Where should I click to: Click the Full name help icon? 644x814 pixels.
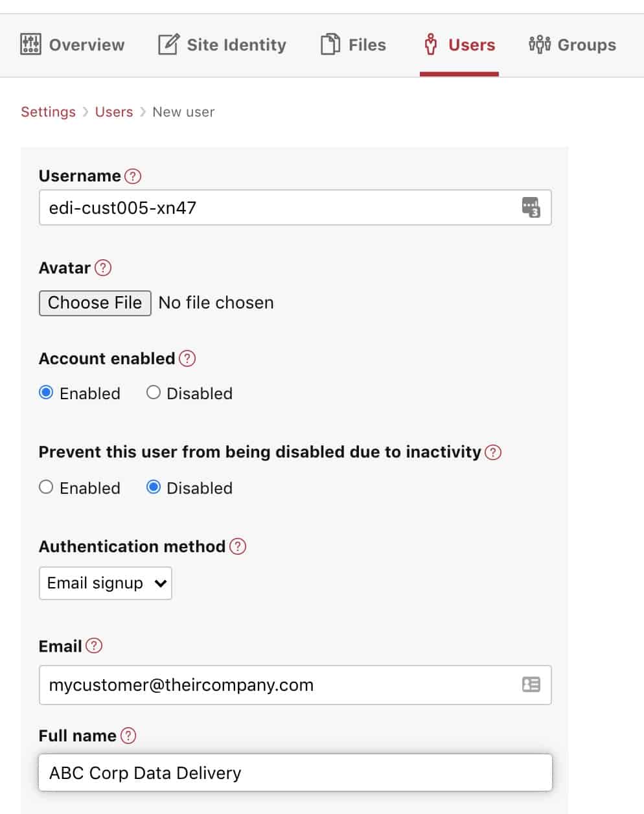click(128, 736)
